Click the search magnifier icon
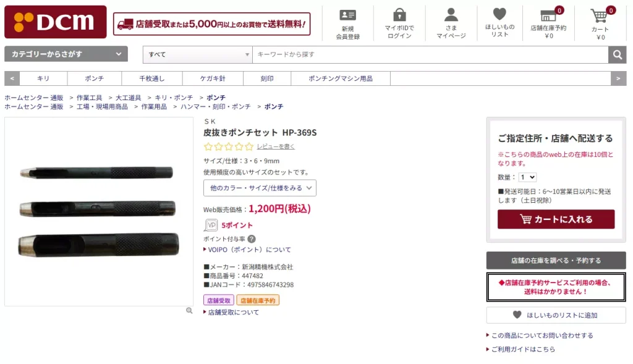Image resolution: width=633 pixels, height=364 pixels. point(617,54)
